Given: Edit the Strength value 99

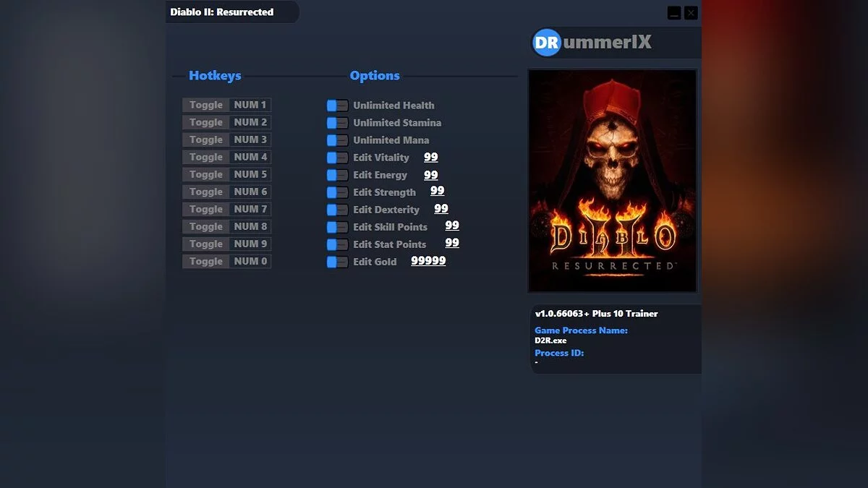Looking at the screenshot, I should pyautogui.click(x=438, y=191).
